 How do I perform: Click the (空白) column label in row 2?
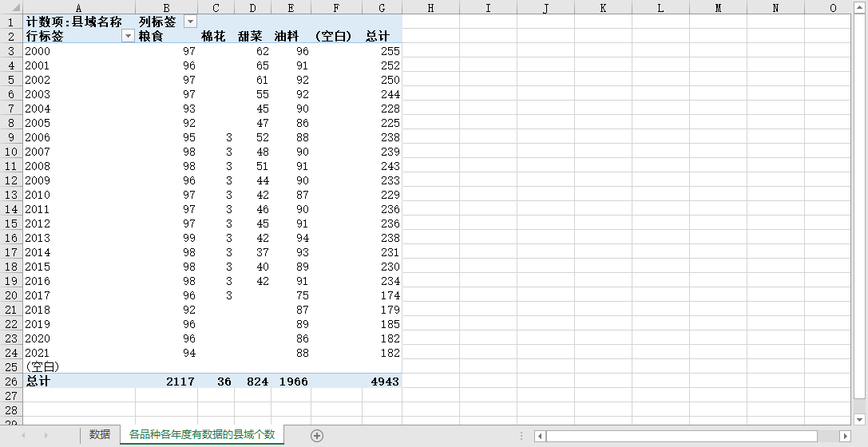pos(336,36)
